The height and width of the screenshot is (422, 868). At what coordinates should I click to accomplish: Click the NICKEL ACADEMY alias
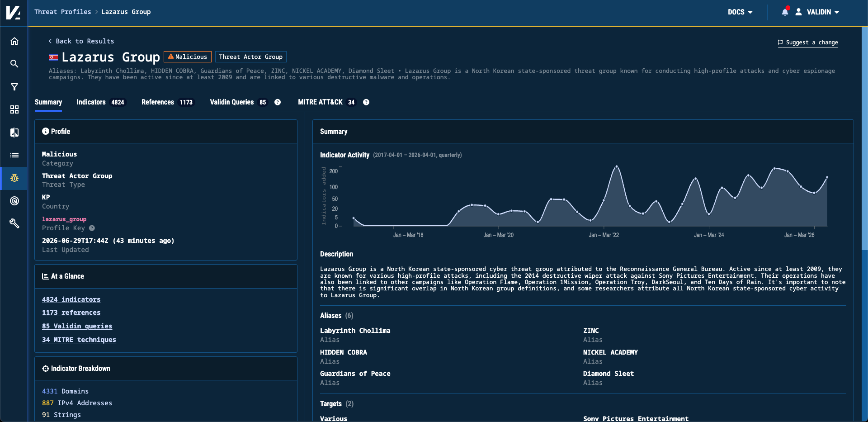pyautogui.click(x=610, y=352)
